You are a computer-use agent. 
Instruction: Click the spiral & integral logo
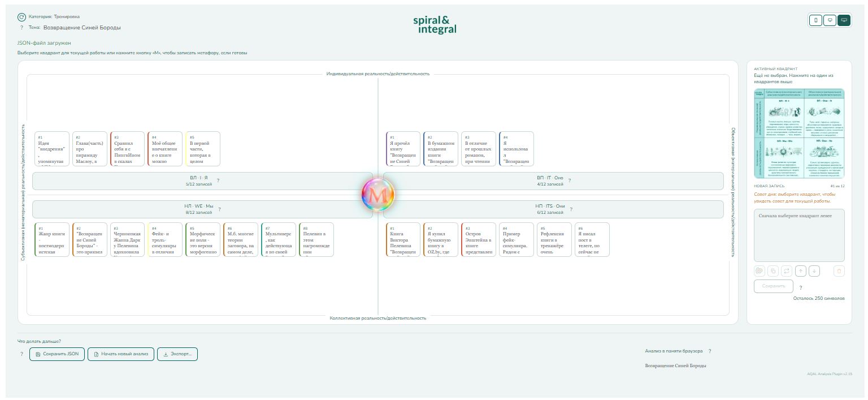[x=435, y=24]
